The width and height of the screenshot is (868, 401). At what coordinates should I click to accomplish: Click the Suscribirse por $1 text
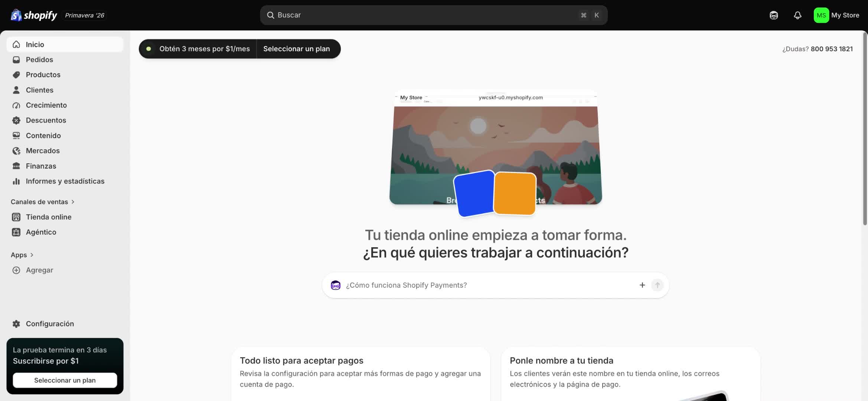tap(46, 361)
